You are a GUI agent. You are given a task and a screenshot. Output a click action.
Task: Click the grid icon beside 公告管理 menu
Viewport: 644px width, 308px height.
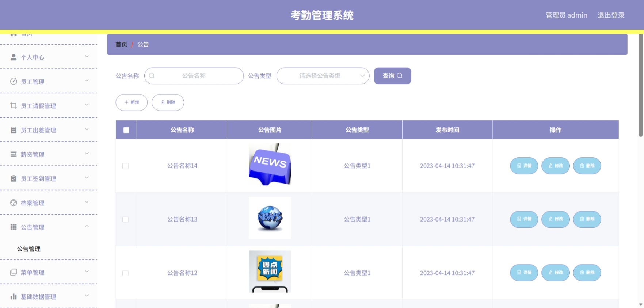coord(14,227)
